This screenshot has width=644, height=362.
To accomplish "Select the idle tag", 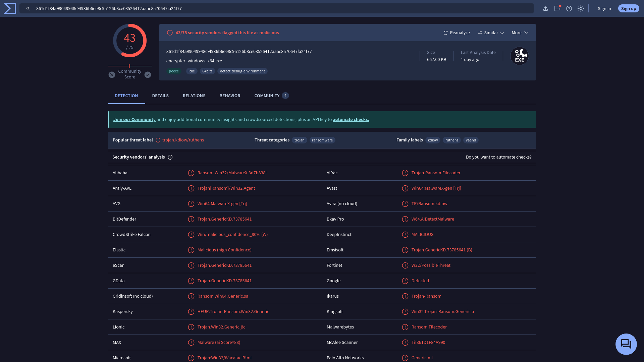I will [x=192, y=71].
